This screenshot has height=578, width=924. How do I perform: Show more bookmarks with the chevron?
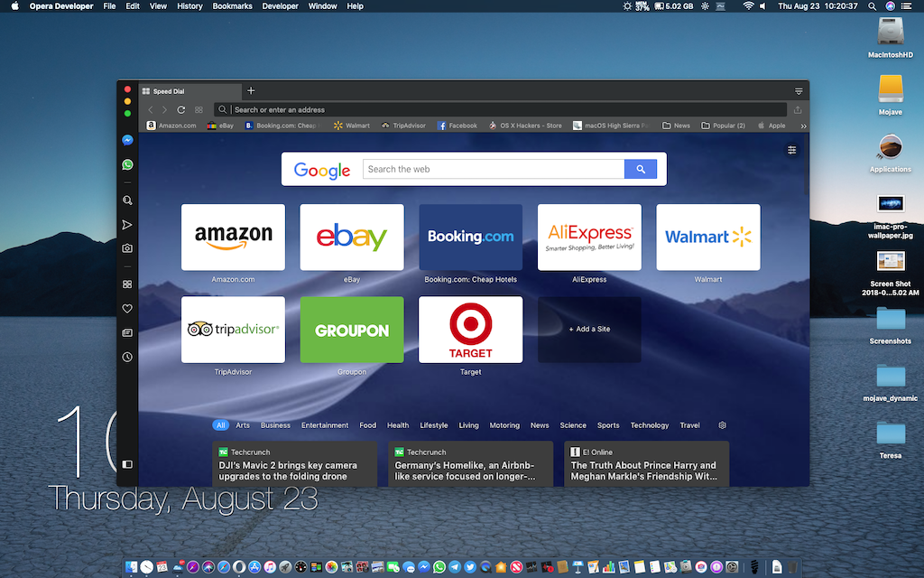803,126
